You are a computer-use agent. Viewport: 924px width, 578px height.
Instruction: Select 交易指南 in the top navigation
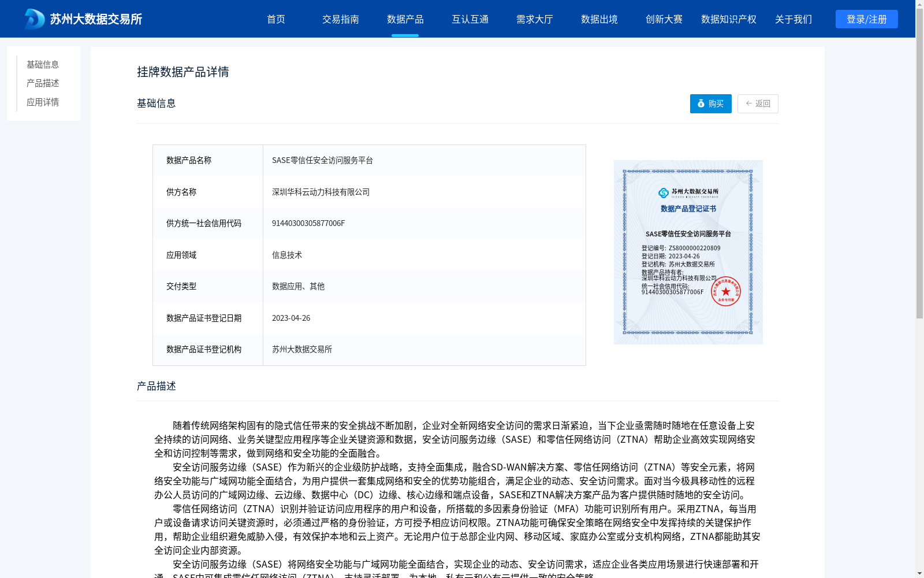point(340,18)
